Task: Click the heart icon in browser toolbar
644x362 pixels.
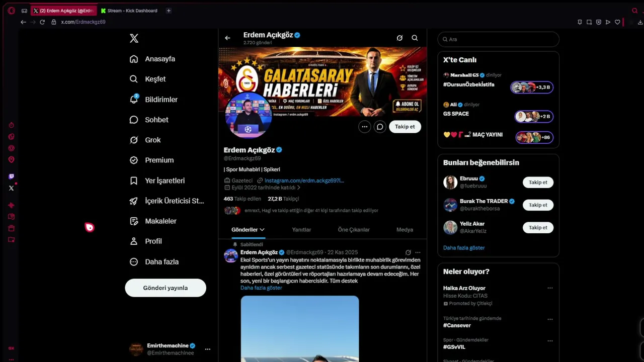Action: (x=617, y=22)
